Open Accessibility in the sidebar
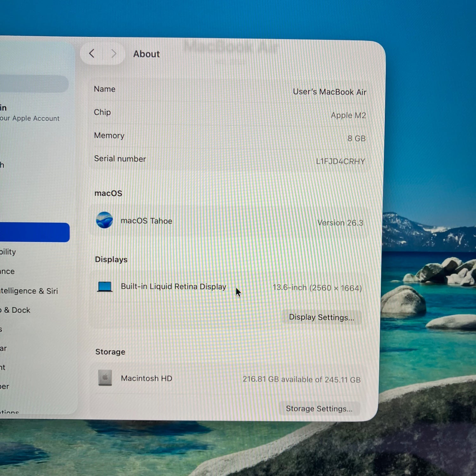The image size is (476, 476). (8, 252)
